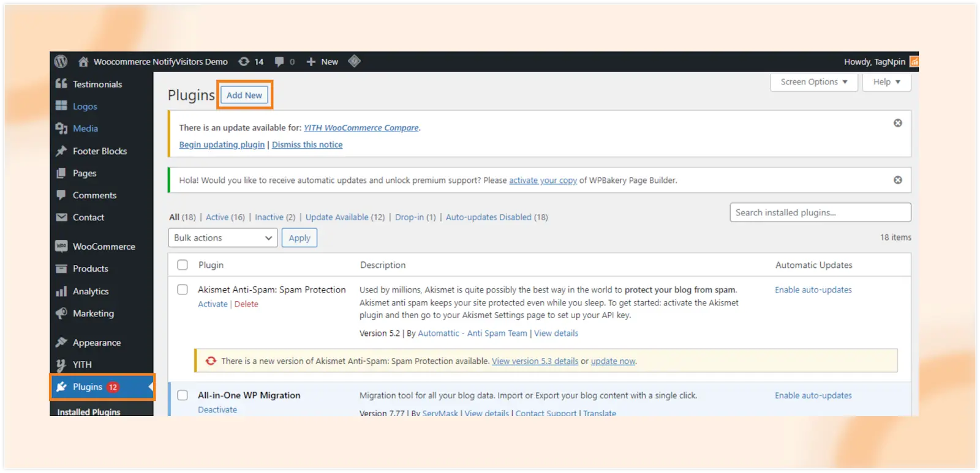Click the diamond-shaped icon in admin bar
Screen dimensions: 980x473
point(354,61)
